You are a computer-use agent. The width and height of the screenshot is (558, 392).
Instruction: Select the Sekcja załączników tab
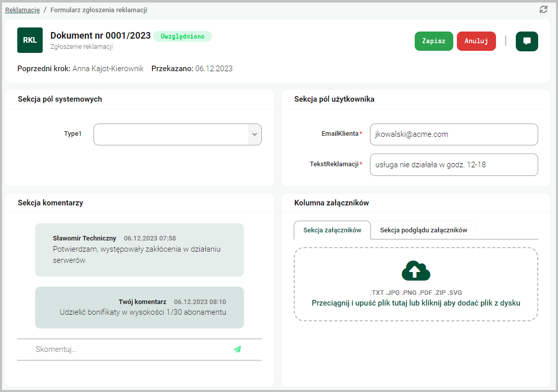[x=332, y=230]
